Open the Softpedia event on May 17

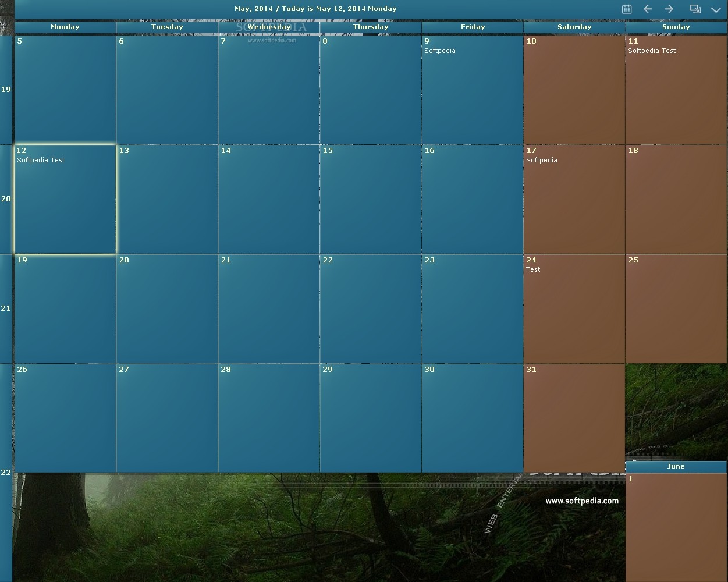[x=542, y=160]
